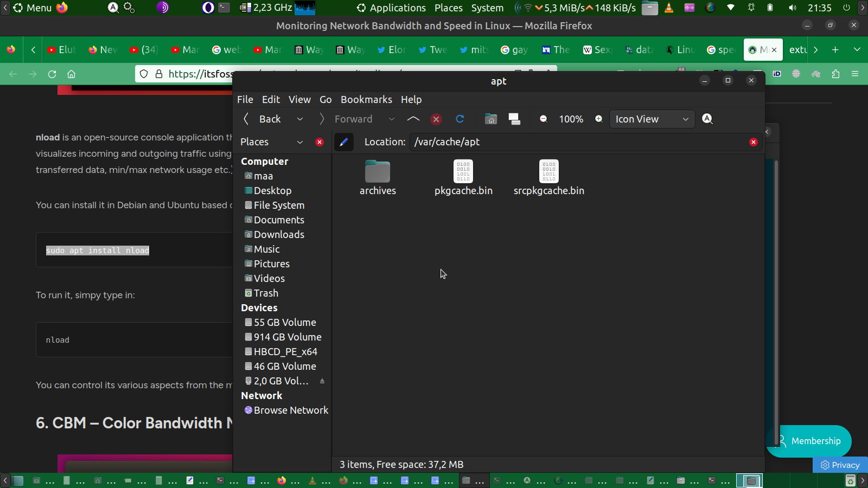Zoom in the file view
This screenshot has width=868, height=488.
click(599, 119)
